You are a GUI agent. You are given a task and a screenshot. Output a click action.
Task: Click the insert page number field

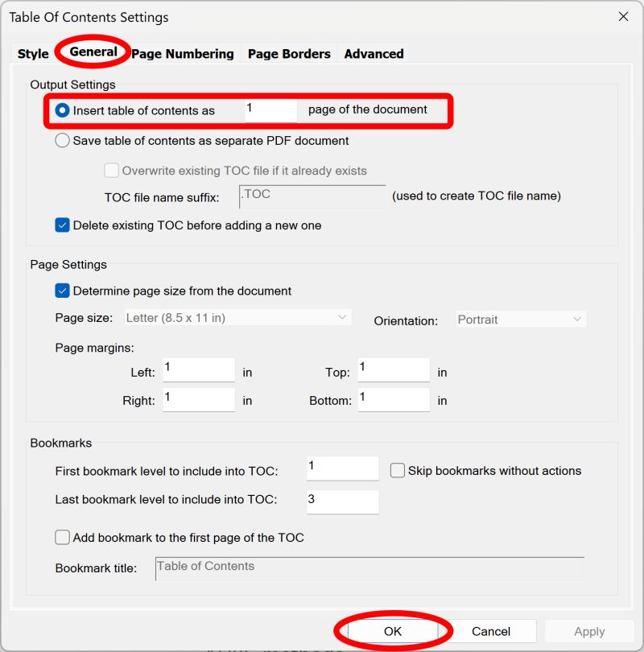(x=270, y=110)
